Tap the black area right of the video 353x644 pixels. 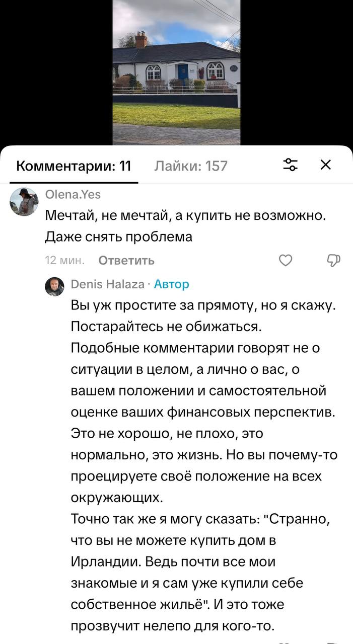tap(296, 72)
